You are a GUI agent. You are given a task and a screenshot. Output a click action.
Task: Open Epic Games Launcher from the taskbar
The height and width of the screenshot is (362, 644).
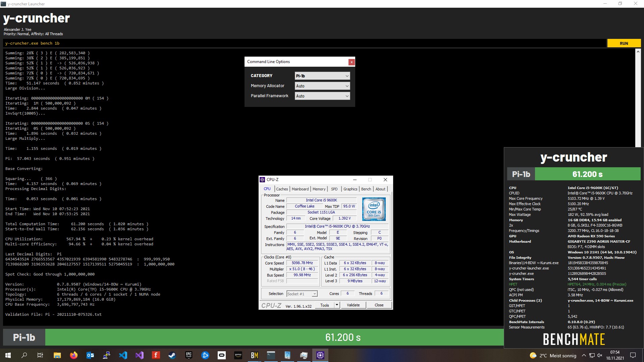tap(189, 355)
